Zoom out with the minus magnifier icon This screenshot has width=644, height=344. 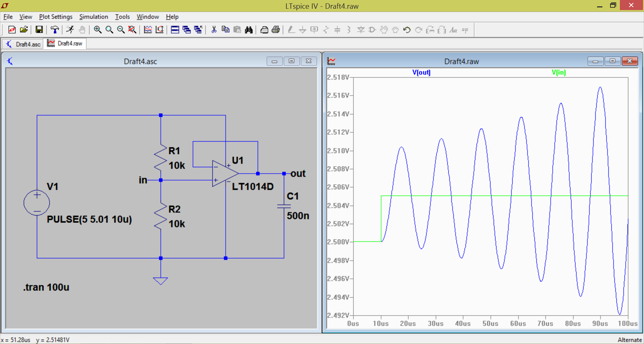point(121,30)
